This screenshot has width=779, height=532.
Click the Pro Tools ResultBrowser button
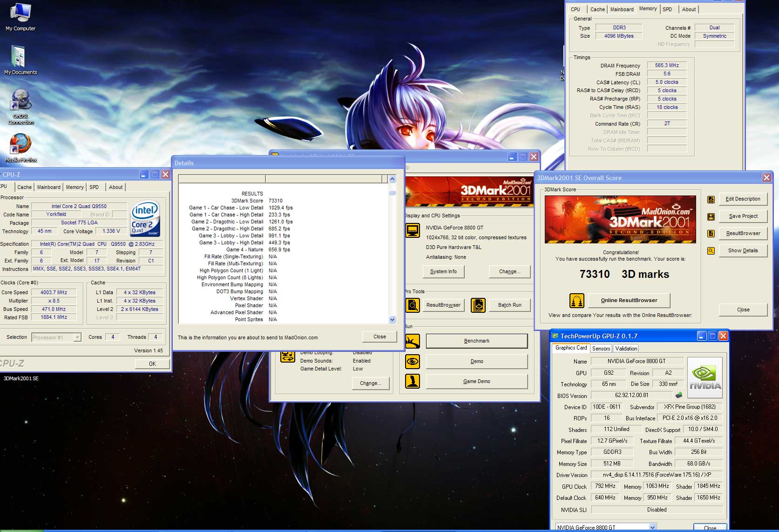click(x=443, y=305)
